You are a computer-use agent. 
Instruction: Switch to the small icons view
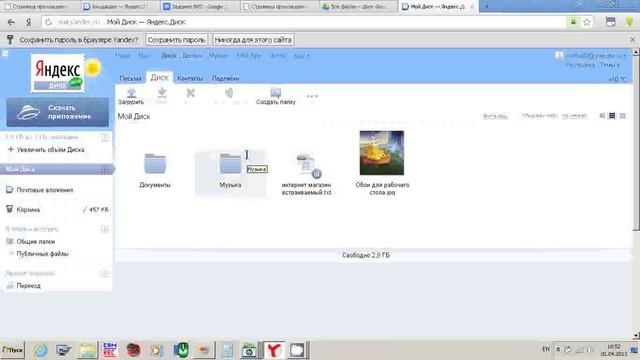pyautogui.click(x=612, y=116)
